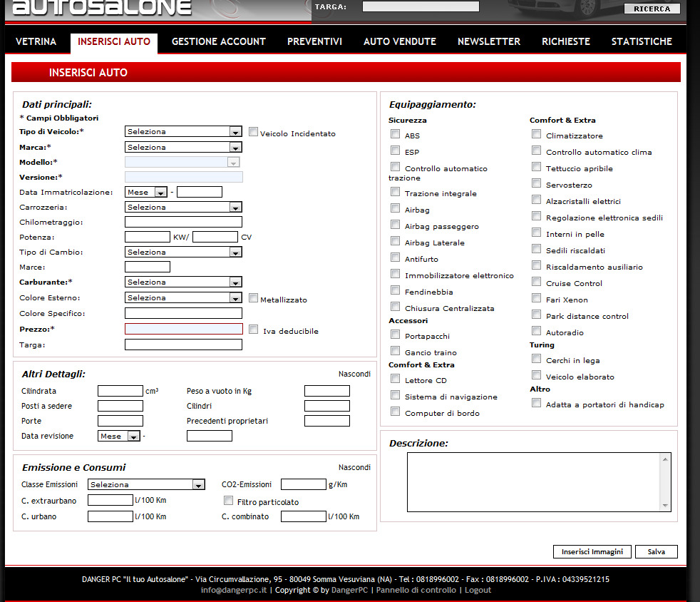Tick the Cerchi in lega checkbox
This screenshot has height=602, width=700.
coord(537,359)
